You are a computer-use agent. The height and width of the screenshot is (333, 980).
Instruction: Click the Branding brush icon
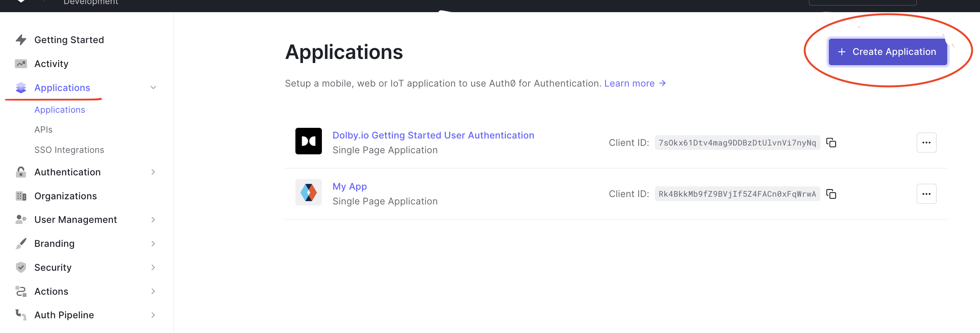pos(21,243)
